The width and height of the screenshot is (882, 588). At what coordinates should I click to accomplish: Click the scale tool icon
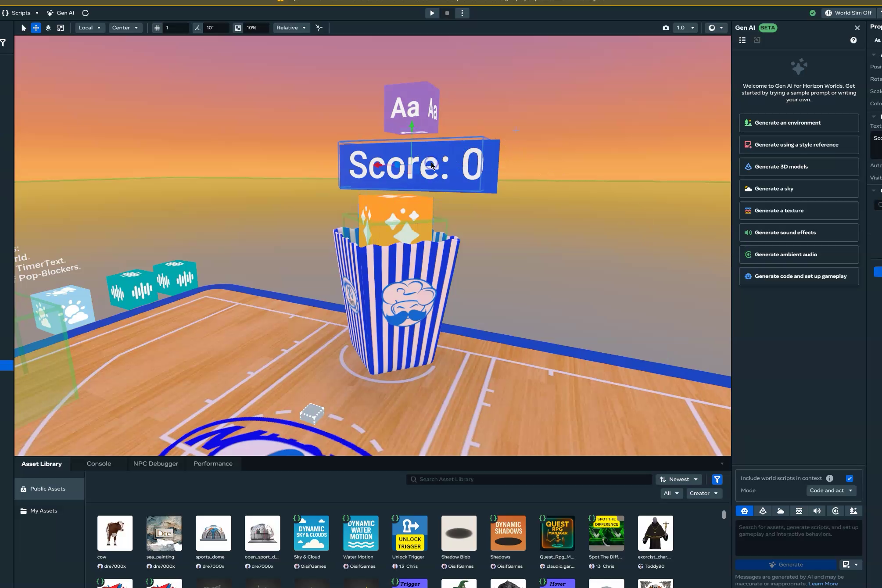(61, 28)
